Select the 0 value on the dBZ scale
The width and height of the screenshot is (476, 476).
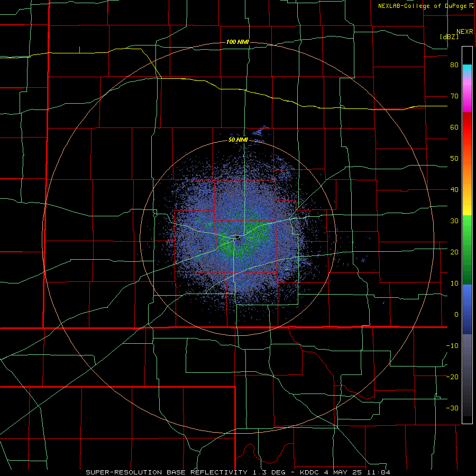pos(456,315)
